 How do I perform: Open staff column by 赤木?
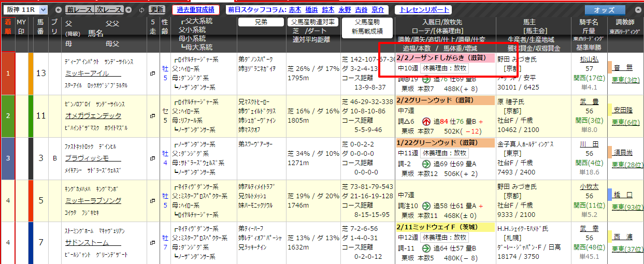295,10
